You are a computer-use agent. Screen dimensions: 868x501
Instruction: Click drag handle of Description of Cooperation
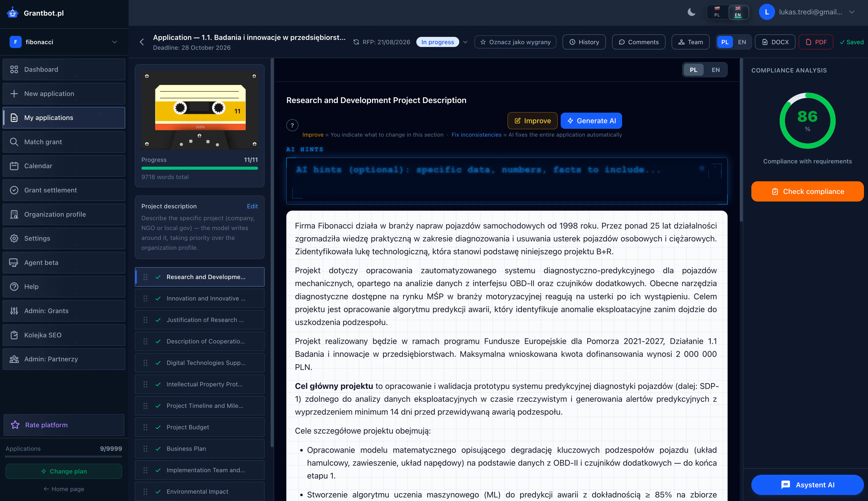coord(145,341)
